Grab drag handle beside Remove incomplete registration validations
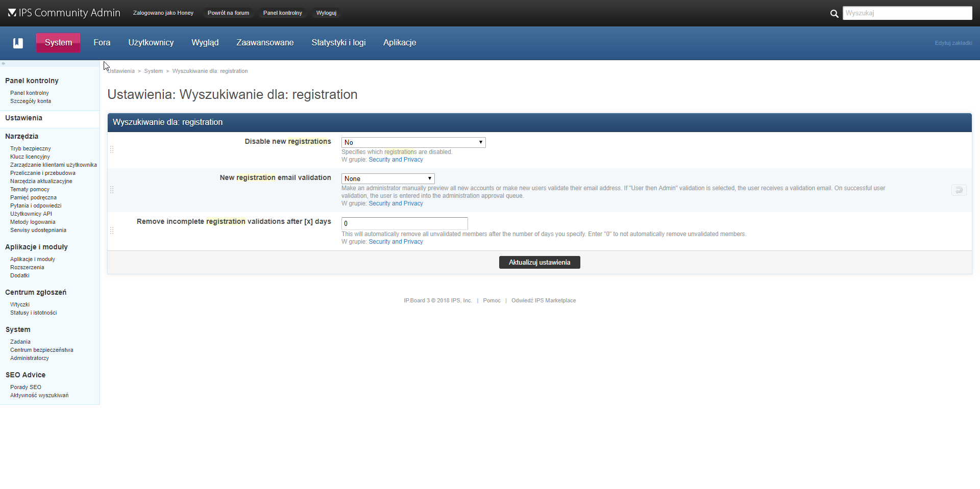Image resolution: width=980 pixels, height=489 pixels. pyautogui.click(x=112, y=230)
